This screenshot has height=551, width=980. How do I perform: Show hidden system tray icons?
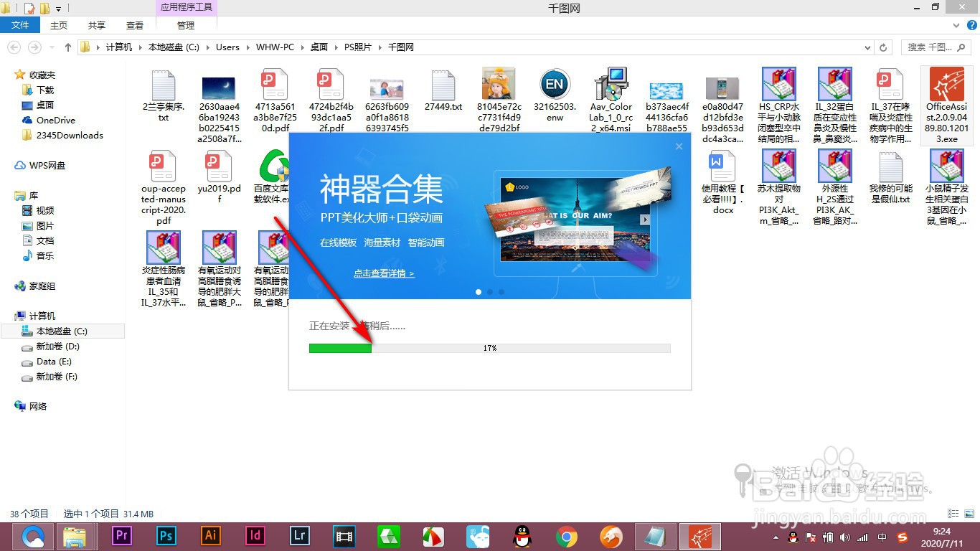pyautogui.click(x=776, y=537)
